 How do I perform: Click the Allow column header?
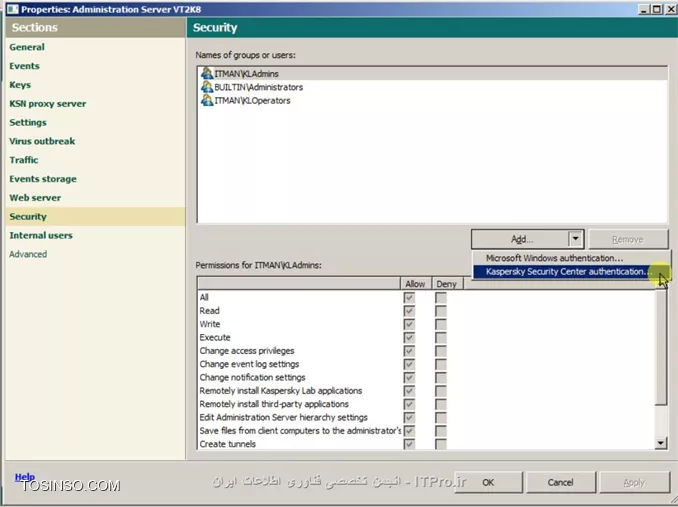pyautogui.click(x=415, y=284)
